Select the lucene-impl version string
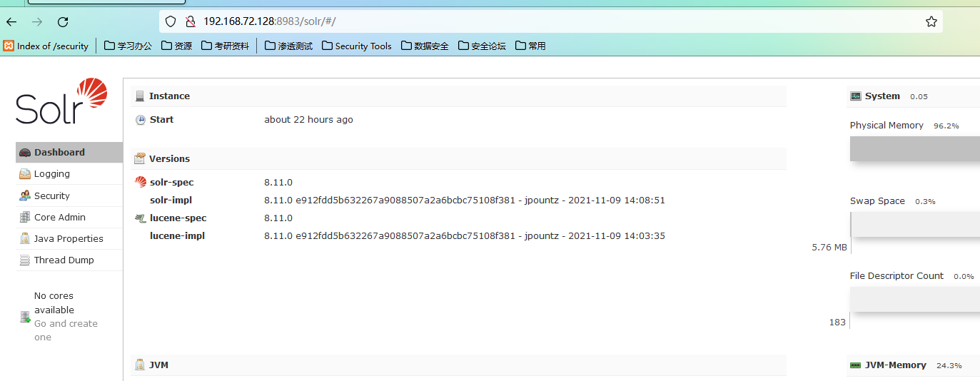Screen dimensions: 980x381 coord(465,235)
